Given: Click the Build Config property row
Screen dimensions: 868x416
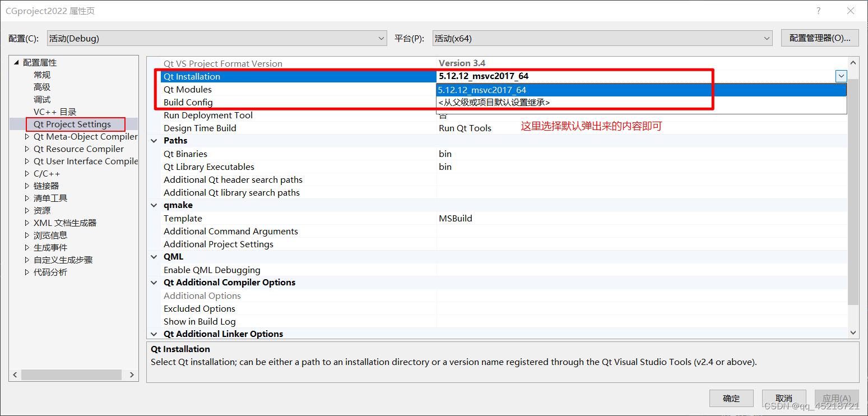Looking at the screenshot, I should [x=298, y=103].
